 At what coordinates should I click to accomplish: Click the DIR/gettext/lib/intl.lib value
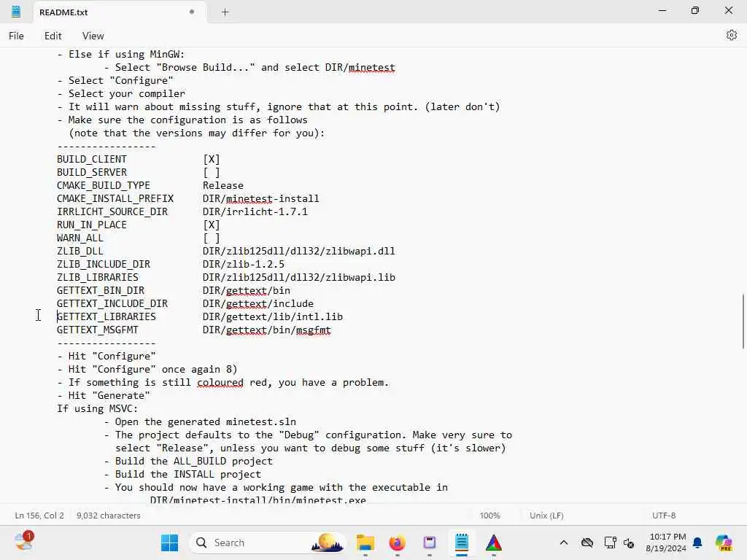click(273, 316)
